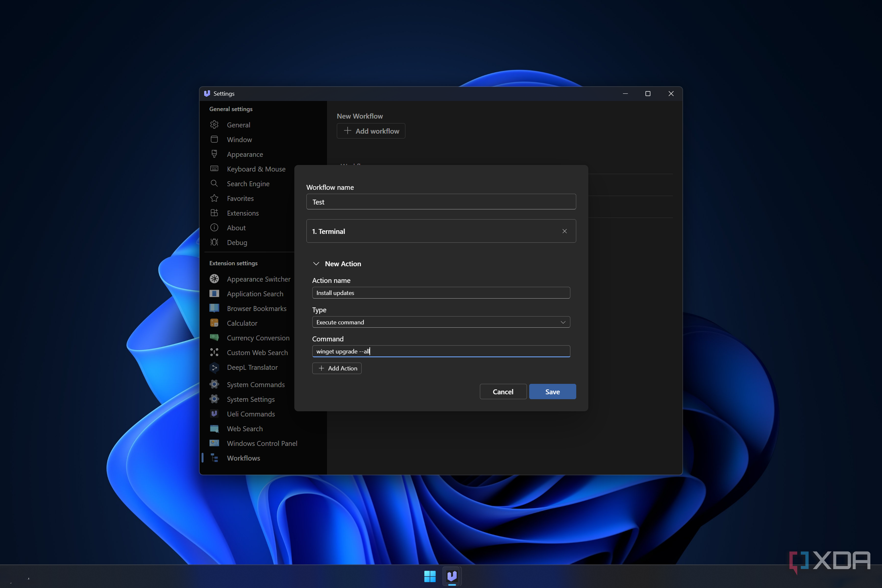Click the Keyboard & Mouse keyboard icon
882x588 pixels.
tap(214, 169)
